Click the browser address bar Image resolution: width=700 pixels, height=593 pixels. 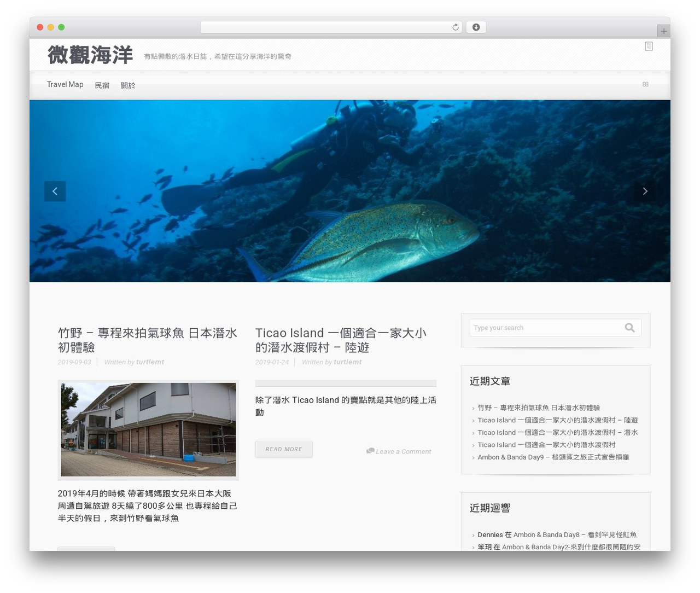(331, 27)
